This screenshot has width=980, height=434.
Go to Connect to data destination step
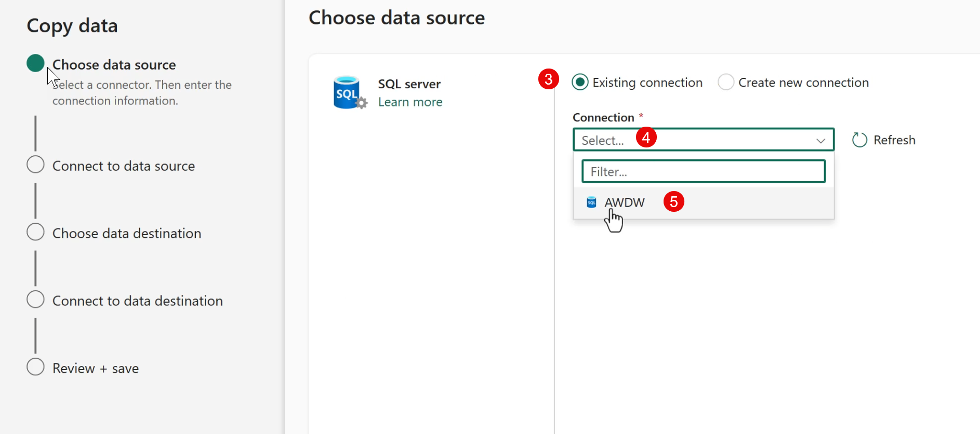(138, 301)
